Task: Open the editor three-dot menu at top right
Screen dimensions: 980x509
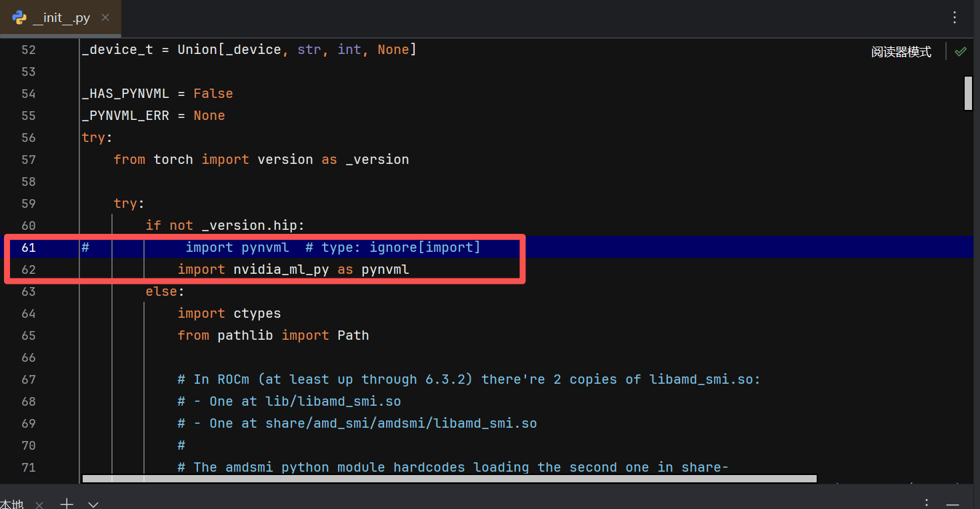Action: pos(955,17)
